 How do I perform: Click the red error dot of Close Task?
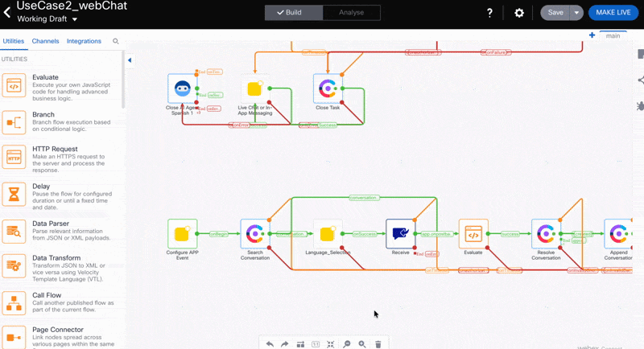[x=342, y=102]
